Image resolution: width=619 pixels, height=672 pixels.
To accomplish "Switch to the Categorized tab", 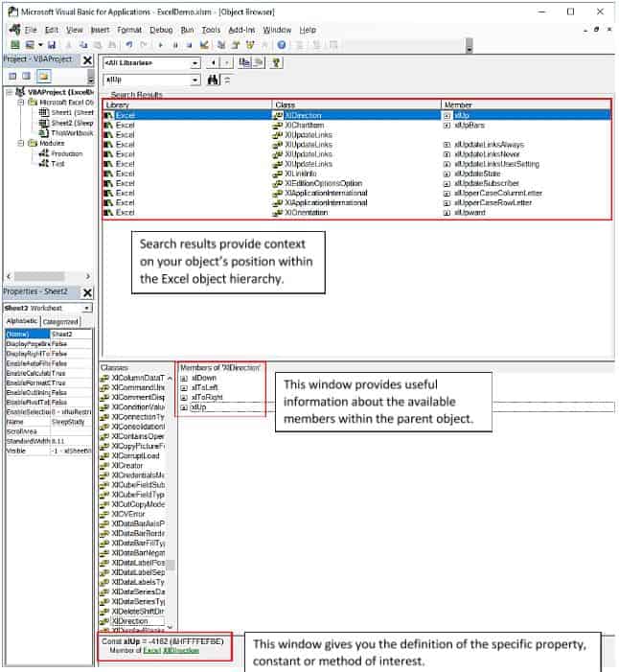I will (x=60, y=321).
